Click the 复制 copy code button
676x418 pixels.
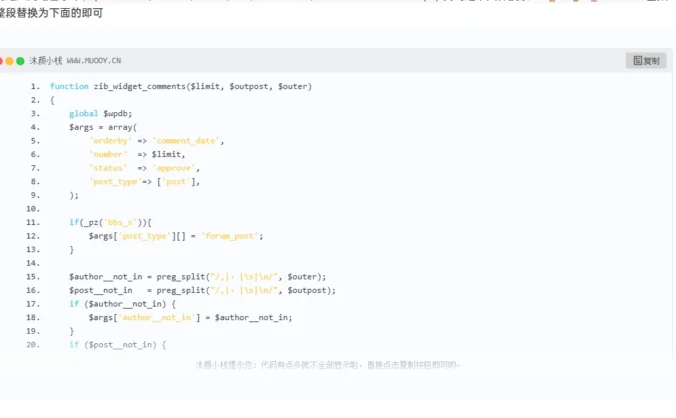tap(646, 61)
